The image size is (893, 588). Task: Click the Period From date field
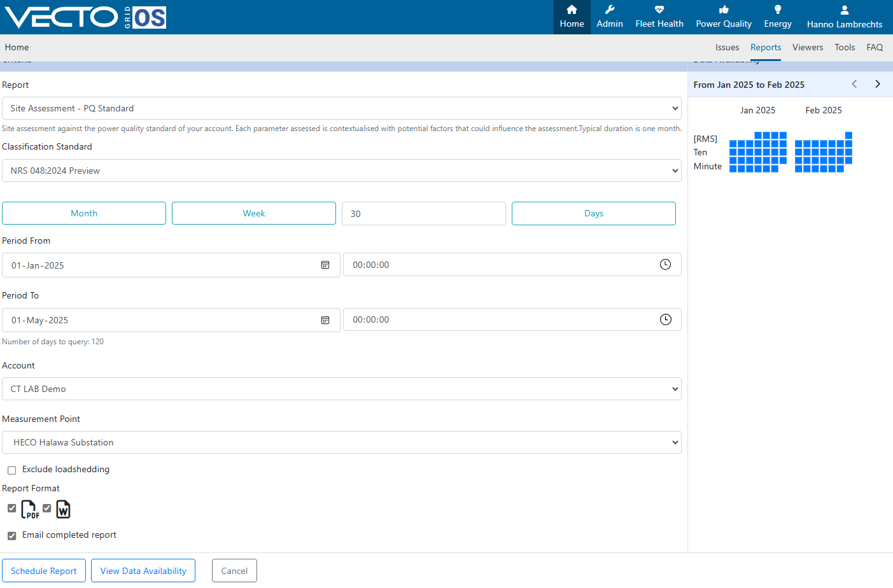(x=171, y=265)
